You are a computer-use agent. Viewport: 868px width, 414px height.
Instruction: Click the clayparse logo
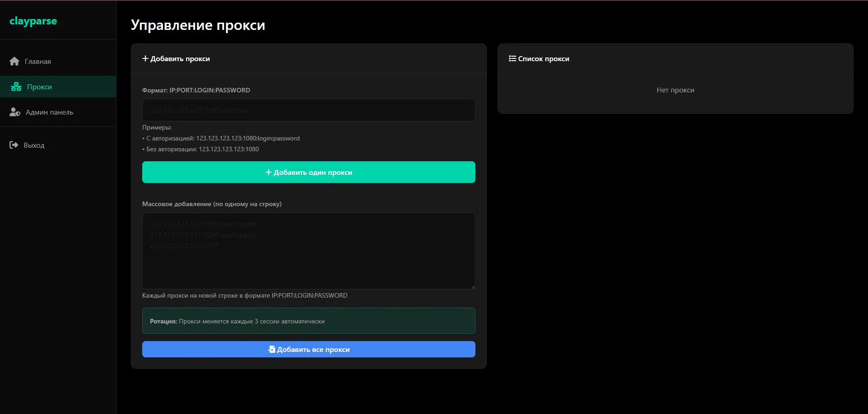pyautogui.click(x=33, y=21)
